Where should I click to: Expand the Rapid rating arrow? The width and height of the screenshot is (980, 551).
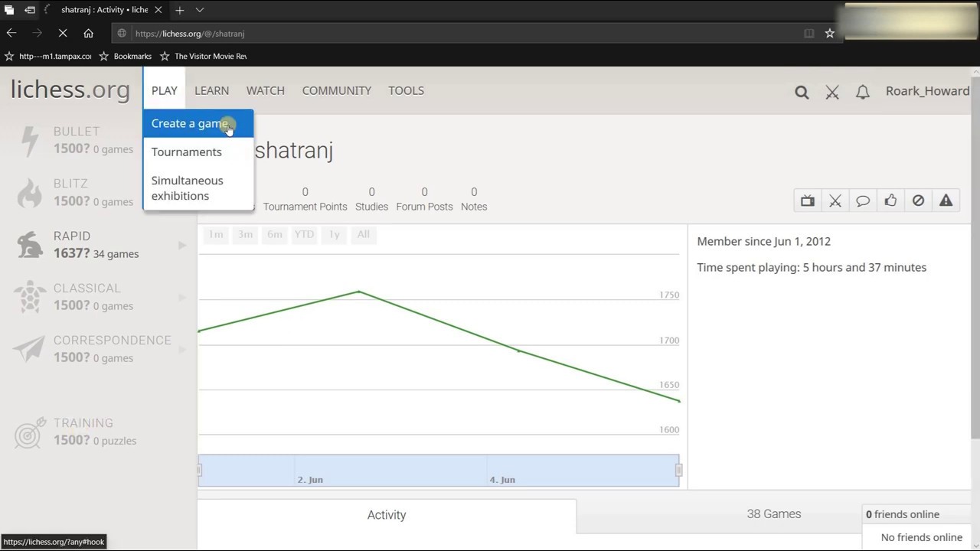[182, 245]
